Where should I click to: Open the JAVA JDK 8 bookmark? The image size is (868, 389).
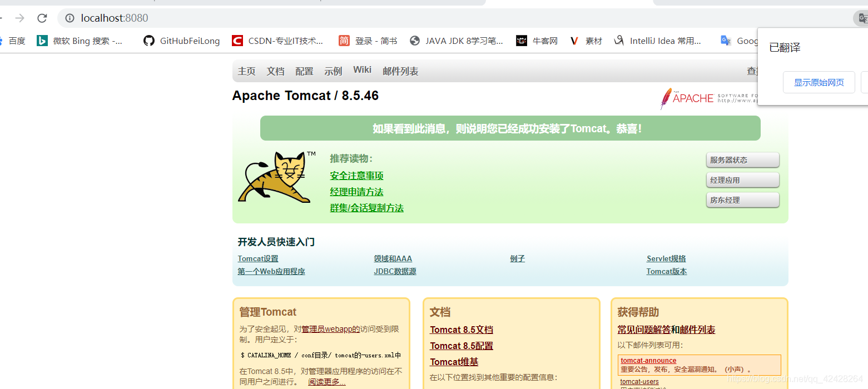click(457, 41)
